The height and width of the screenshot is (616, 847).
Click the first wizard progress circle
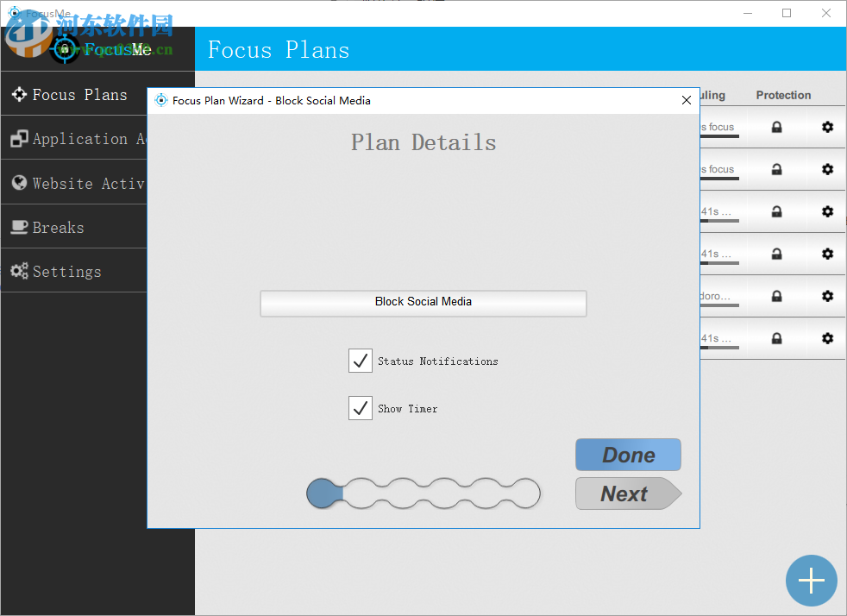tap(323, 493)
